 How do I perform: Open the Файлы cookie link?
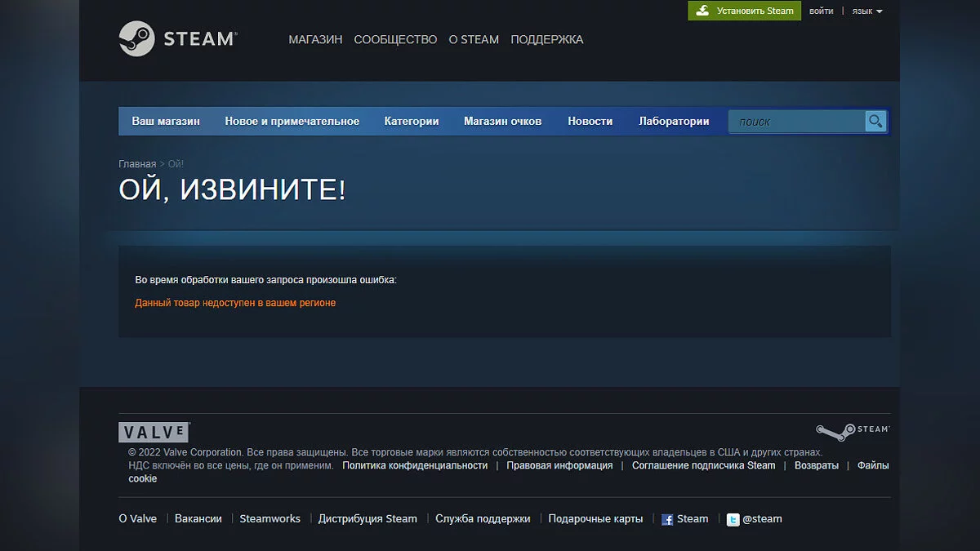coord(873,465)
